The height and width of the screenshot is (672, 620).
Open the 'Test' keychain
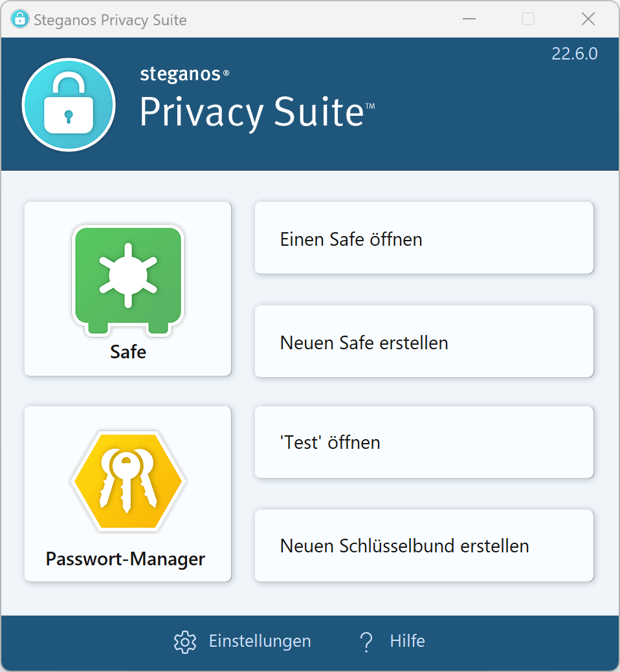pyautogui.click(x=424, y=442)
